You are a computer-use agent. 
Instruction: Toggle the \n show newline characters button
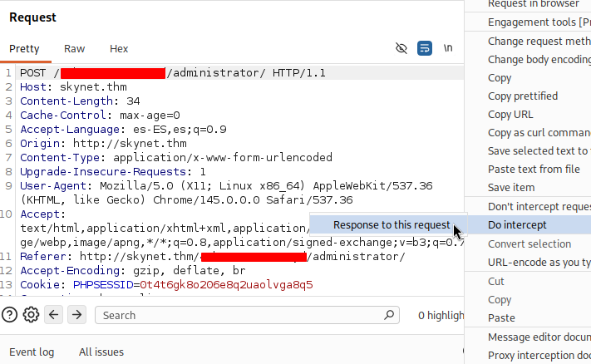(x=448, y=48)
